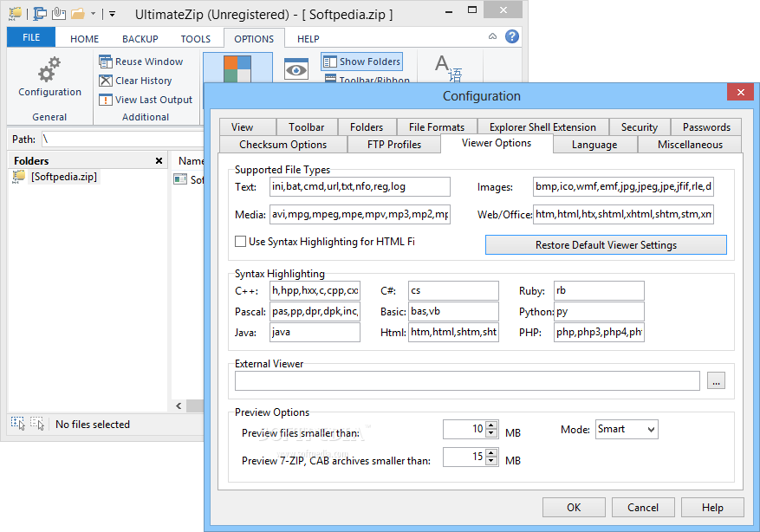The image size is (760, 532).
Task: Open the Miscellaneous configuration tab
Action: point(690,145)
